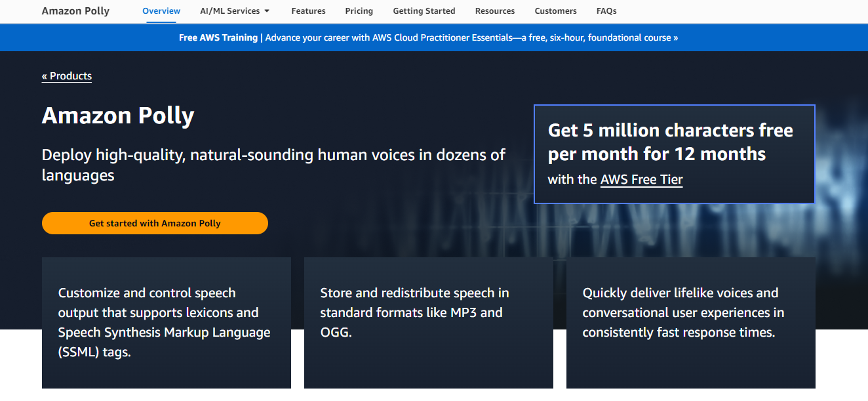Select the MP3 and OGG formats card
Screen dimensions: 868x401
tap(429, 323)
